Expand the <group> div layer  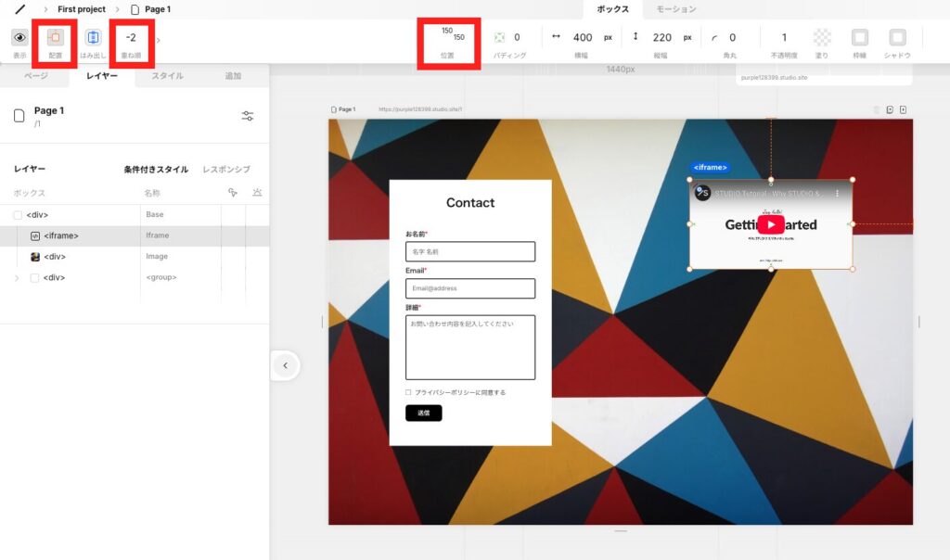coord(17,278)
